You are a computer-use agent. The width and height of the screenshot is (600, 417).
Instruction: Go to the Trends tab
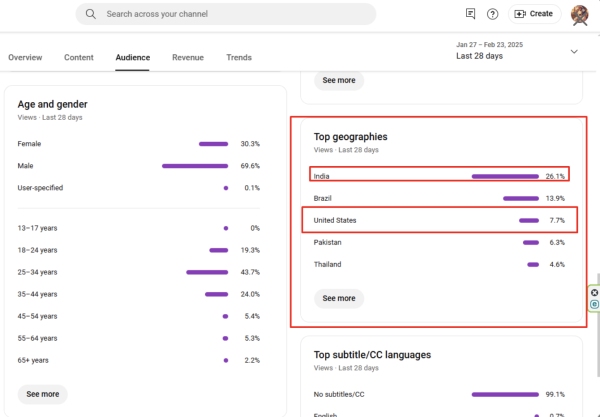(x=239, y=58)
